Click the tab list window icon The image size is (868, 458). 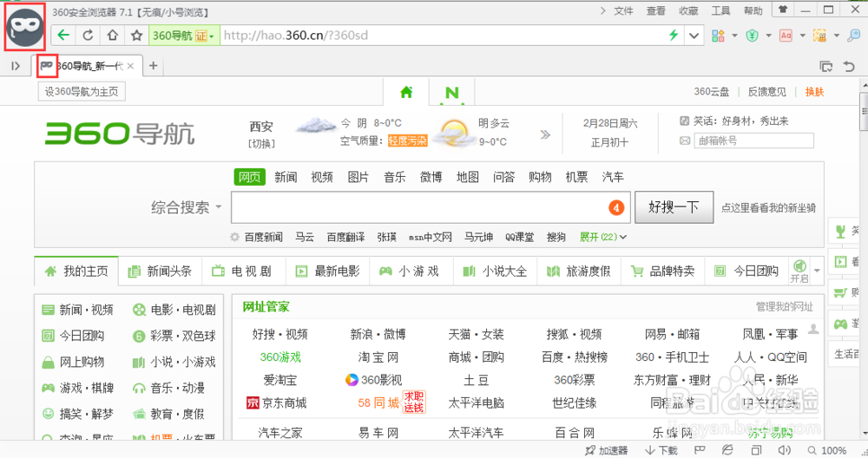coord(826,67)
